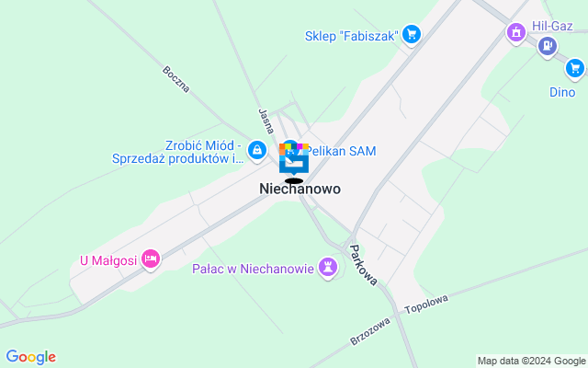Click the purple shop pin left of Hil-Gaz
Screen dimensions: 588x368
point(516,33)
